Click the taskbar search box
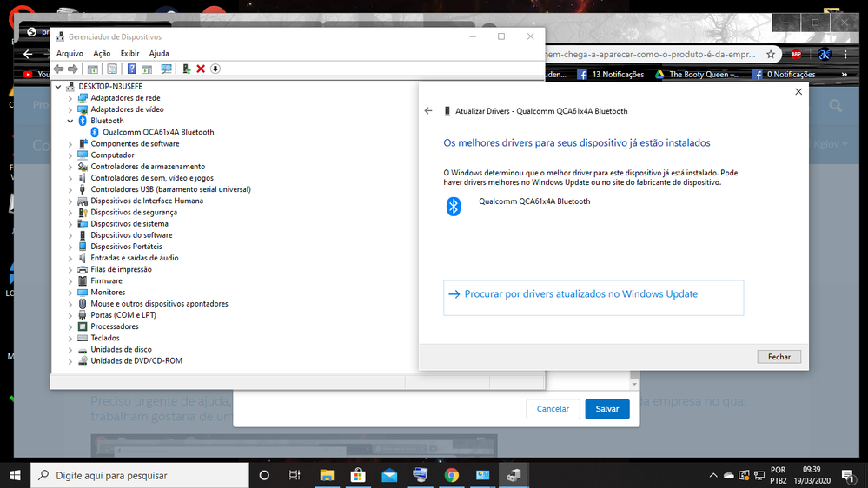This screenshot has height=488, width=868. point(140,475)
